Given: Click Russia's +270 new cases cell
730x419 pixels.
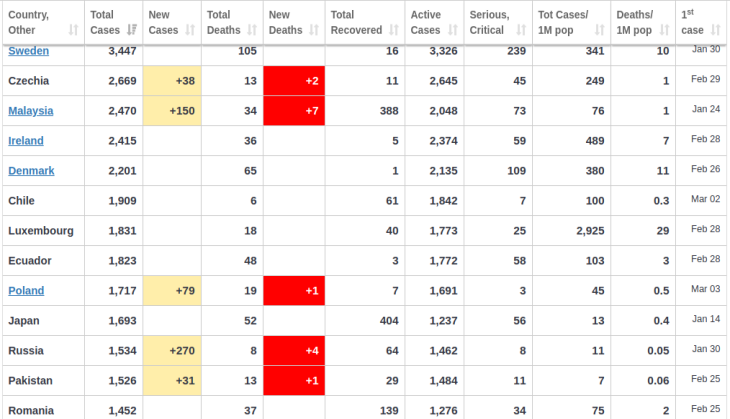Looking at the screenshot, I should click(x=172, y=351).
